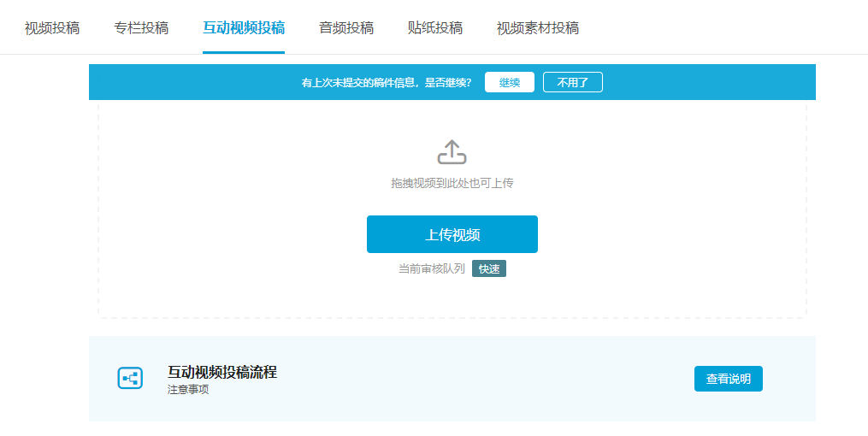Click the 快速 review queue badge

tap(489, 269)
